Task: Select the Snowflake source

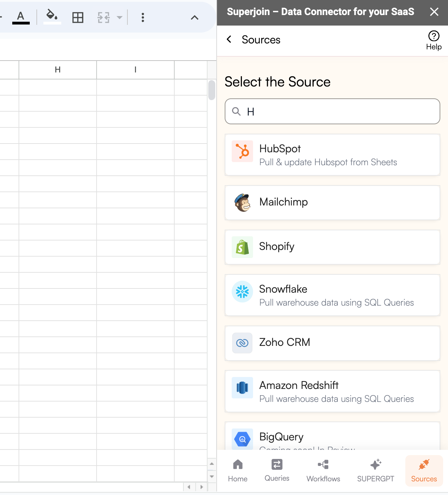Action: [332, 295]
